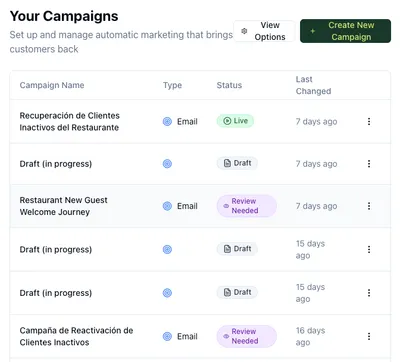400x362 pixels.
Task: Sort by the Campaign Name column header
Action: (x=52, y=85)
